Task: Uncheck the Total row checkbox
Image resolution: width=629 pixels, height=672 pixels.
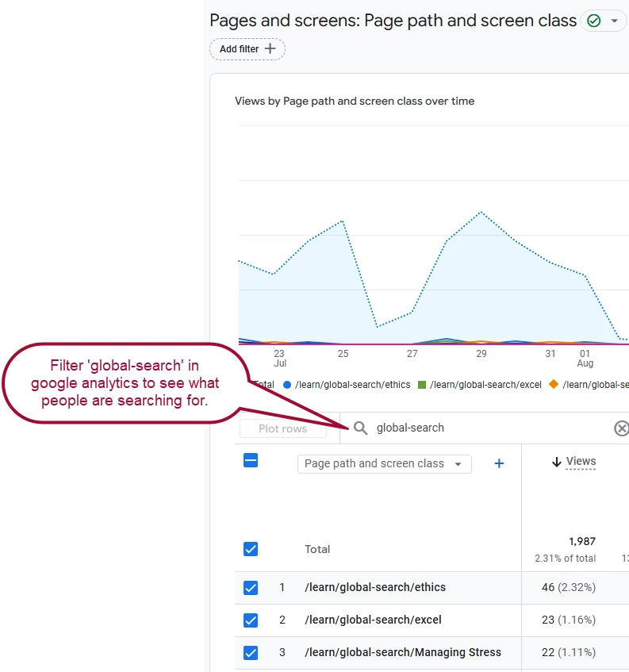Action: (251, 549)
